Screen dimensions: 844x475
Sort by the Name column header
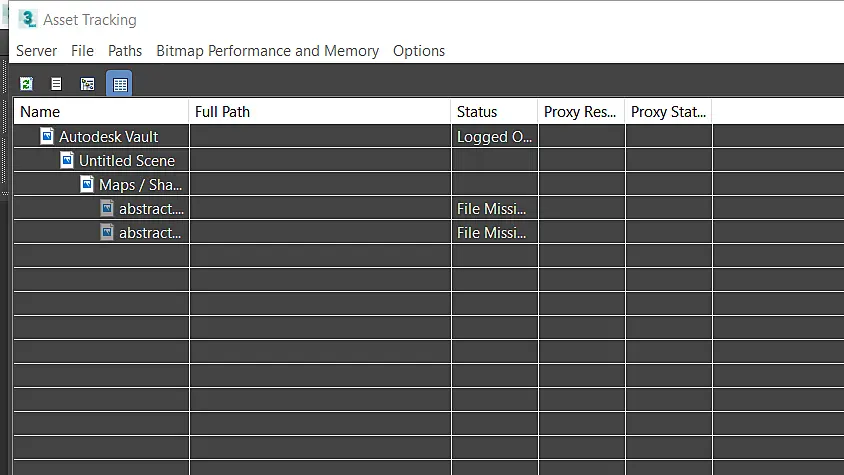point(101,111)
